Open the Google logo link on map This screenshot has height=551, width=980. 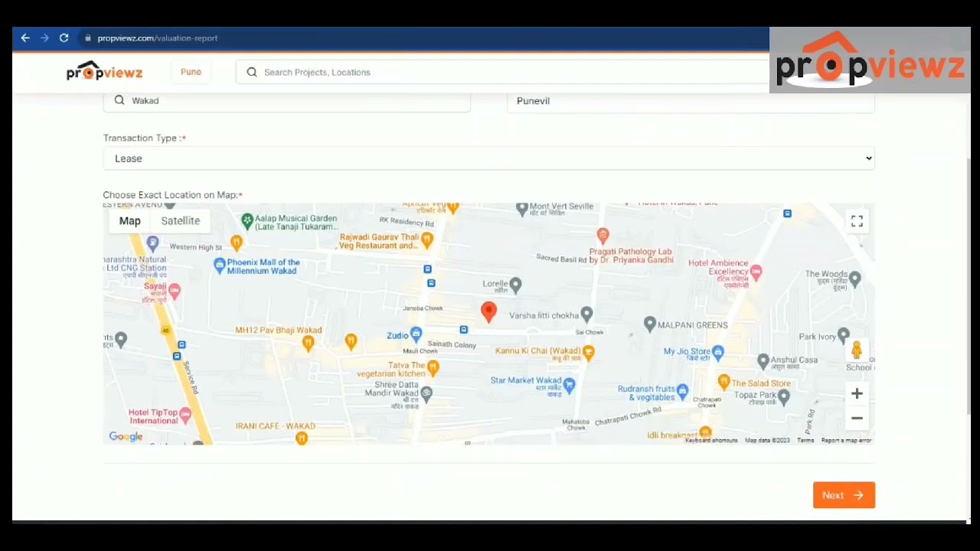[x=126, y=437]
